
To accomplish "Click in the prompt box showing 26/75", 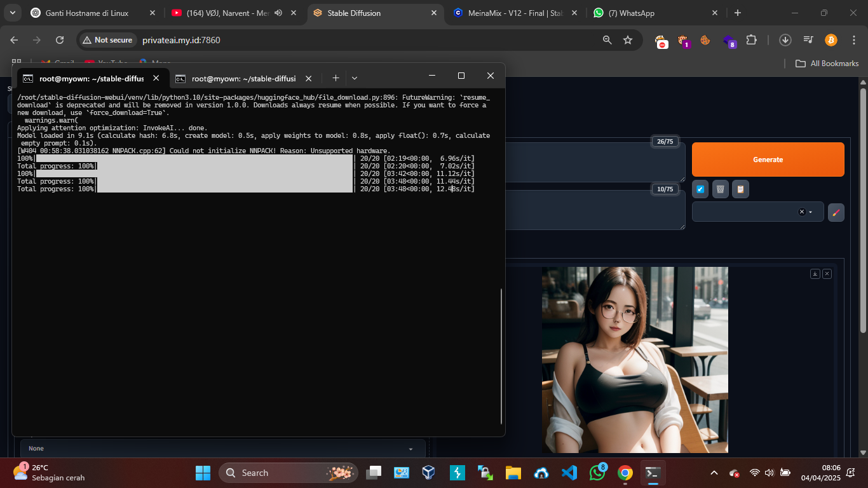I will pos(595,163).
